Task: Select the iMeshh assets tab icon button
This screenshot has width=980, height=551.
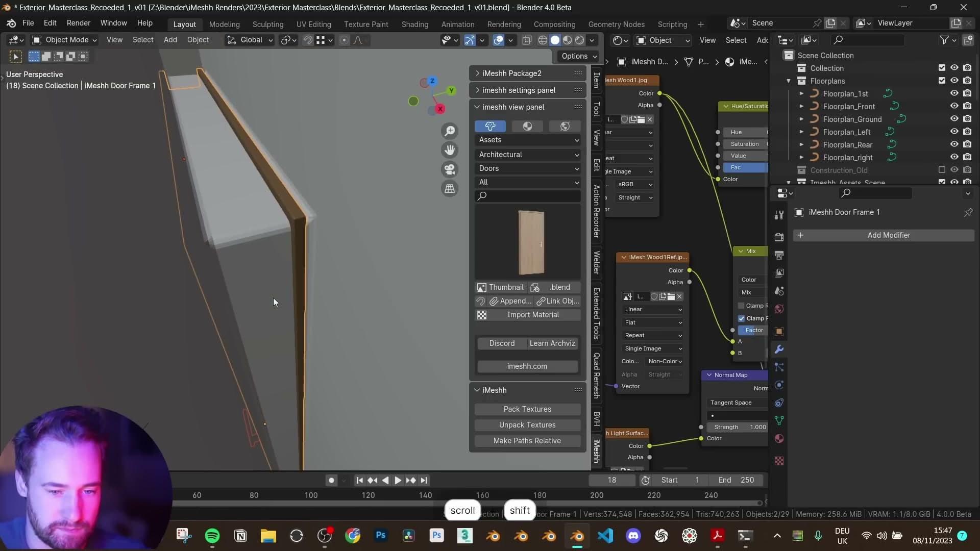Action: coord(490,126)
